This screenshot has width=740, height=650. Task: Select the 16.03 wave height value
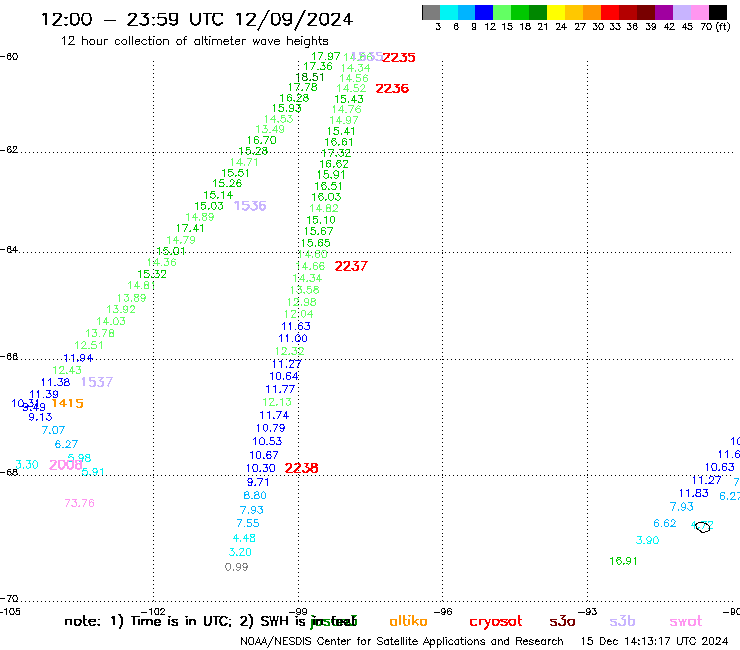tap(327, 197)
